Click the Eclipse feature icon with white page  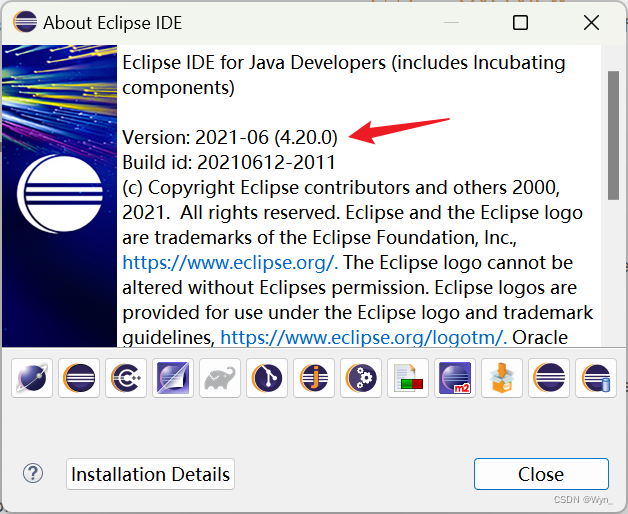pos(173,378)
